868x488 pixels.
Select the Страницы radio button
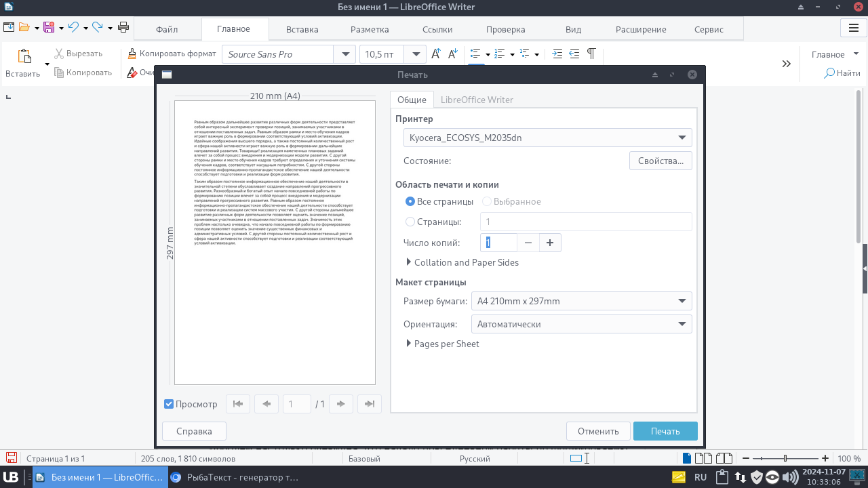click(410, 222)
